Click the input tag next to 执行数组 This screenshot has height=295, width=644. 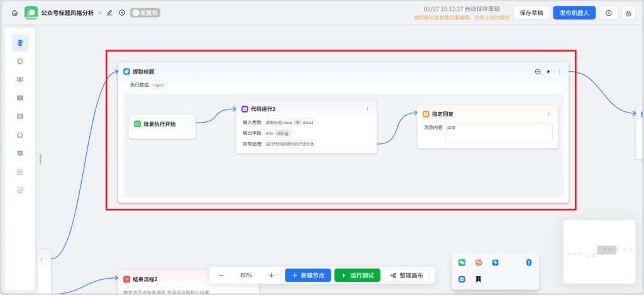click(x=158, y=85)
